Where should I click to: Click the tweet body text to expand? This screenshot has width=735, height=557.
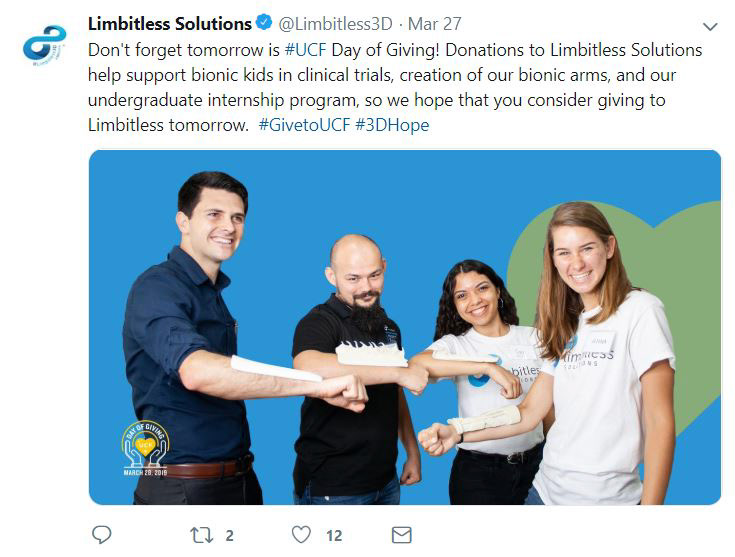tap(395, 87)
